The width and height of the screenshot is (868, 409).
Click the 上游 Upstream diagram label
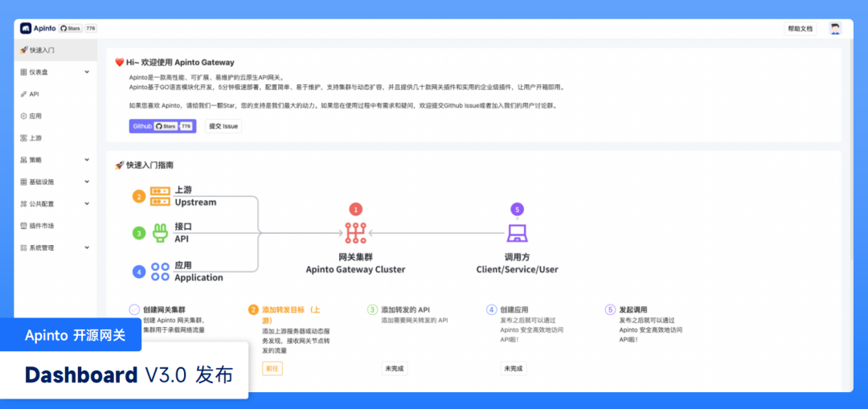[195, 196]
